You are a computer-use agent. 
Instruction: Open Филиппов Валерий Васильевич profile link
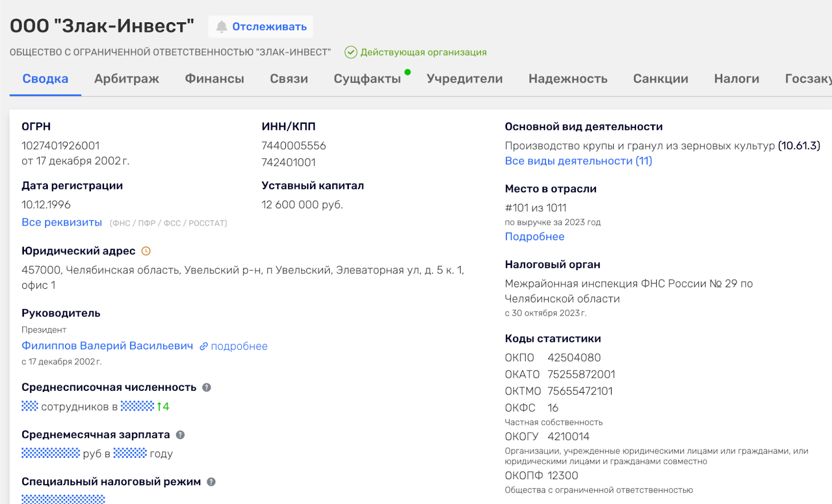[107, 346]
